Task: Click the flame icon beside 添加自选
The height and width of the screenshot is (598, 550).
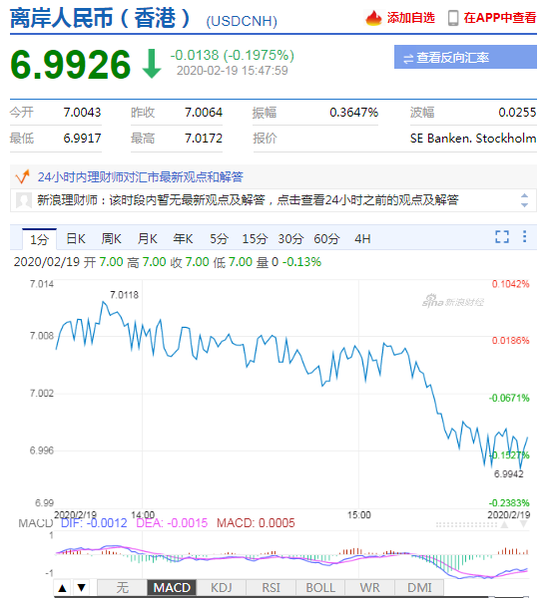Action: coord(373,18)
